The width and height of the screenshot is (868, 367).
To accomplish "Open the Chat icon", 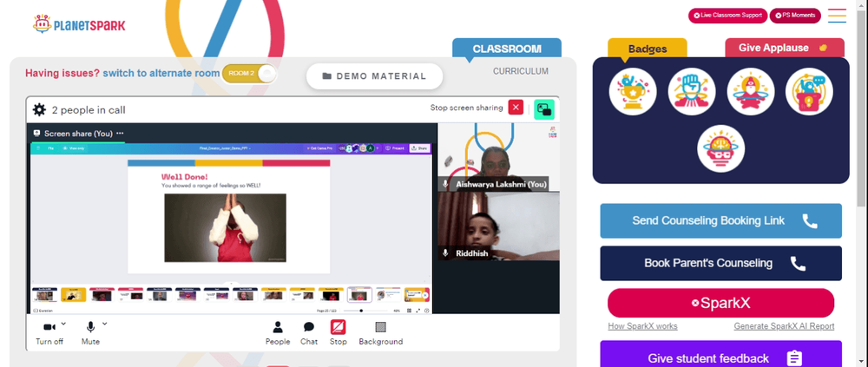I will pyautogui.click(x=309, y=327).
